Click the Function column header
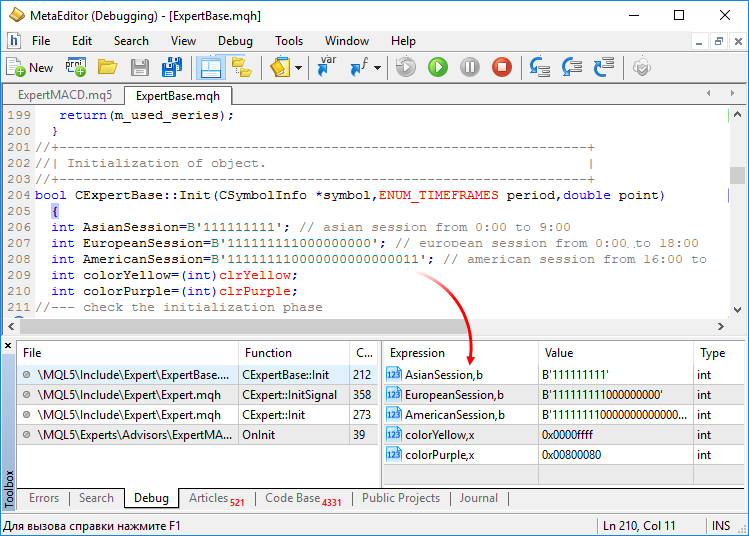The image size is (749, 536). [294, 353]
